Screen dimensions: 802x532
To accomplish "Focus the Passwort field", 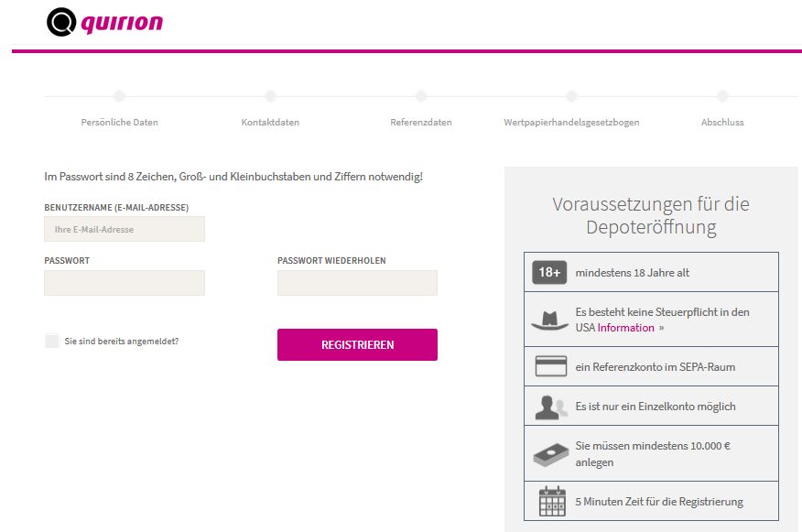I will 125,283.
